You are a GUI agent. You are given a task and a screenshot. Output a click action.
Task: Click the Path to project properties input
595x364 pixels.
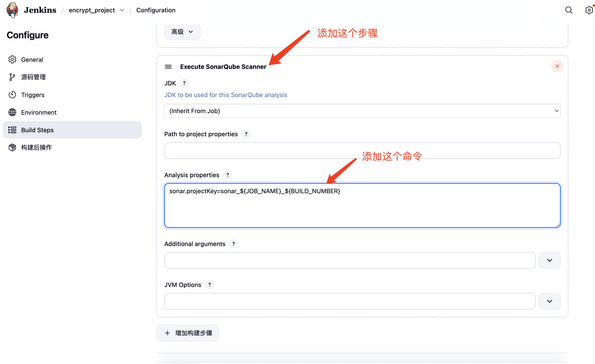[x=362, y=151]
